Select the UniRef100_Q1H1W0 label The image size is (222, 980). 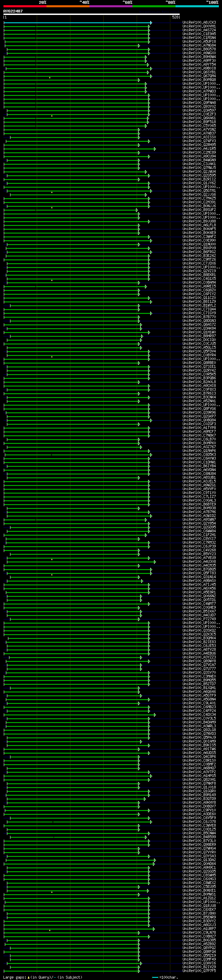pyautogui.click(x=199, y=332)
